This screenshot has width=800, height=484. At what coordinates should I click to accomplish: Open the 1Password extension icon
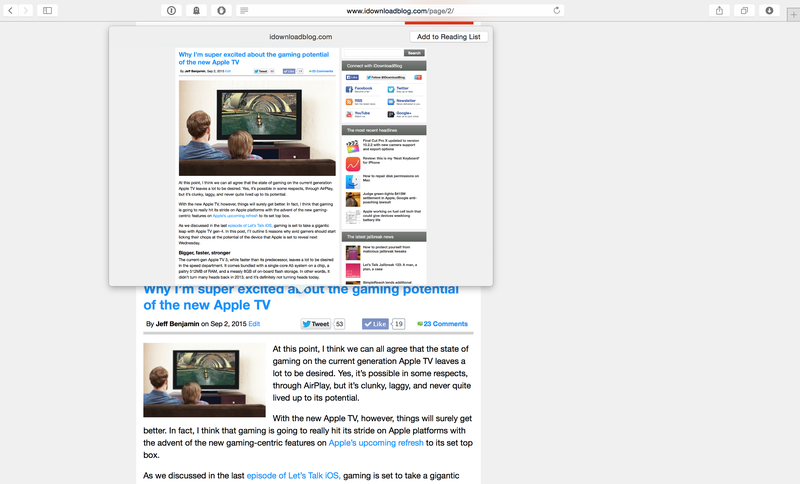click(171, 10)
